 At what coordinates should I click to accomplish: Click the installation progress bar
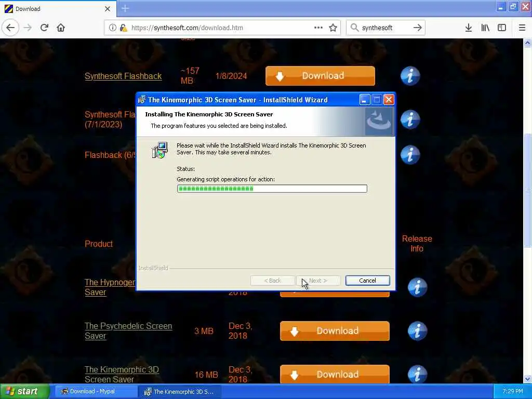pos(272,189)
